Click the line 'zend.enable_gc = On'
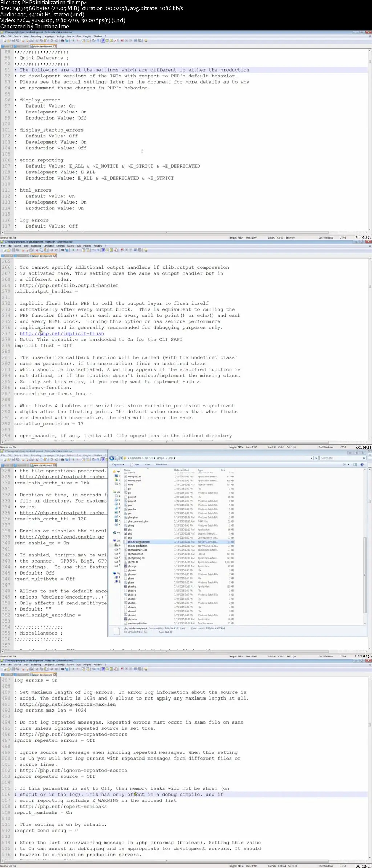The image size is (372, 868). [x=41, y=543]
